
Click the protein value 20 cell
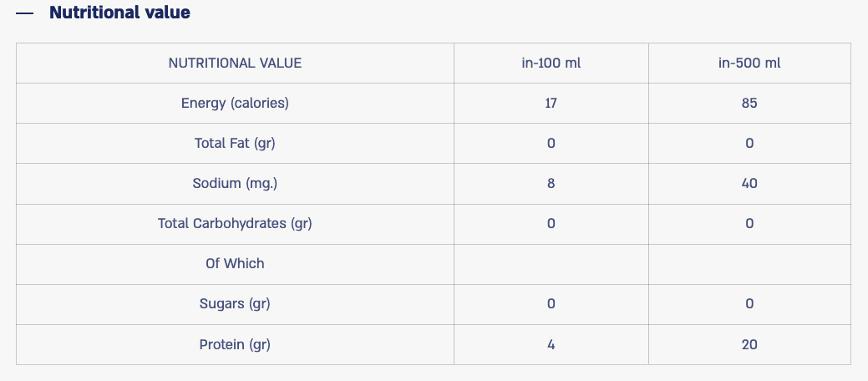point(749,343)
